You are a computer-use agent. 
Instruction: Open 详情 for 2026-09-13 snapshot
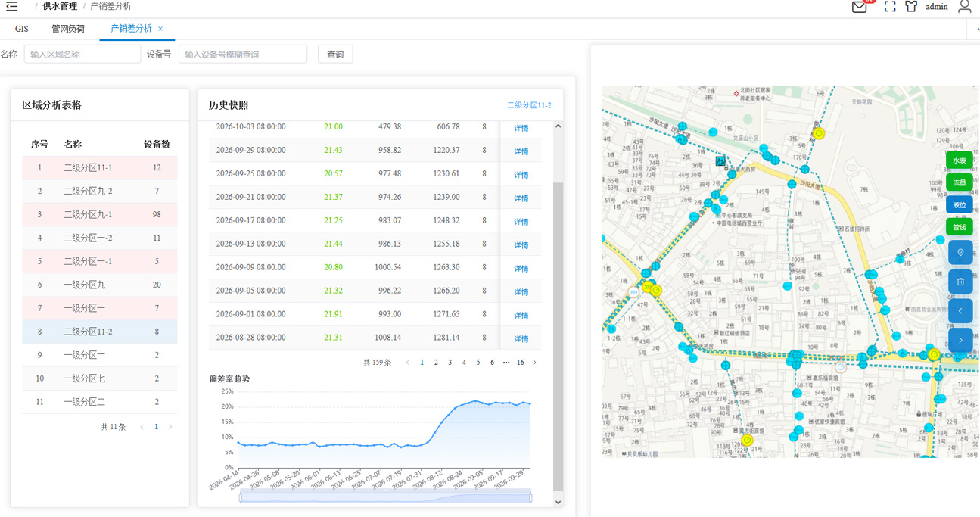pyautogui.click(x=521, y=245)
